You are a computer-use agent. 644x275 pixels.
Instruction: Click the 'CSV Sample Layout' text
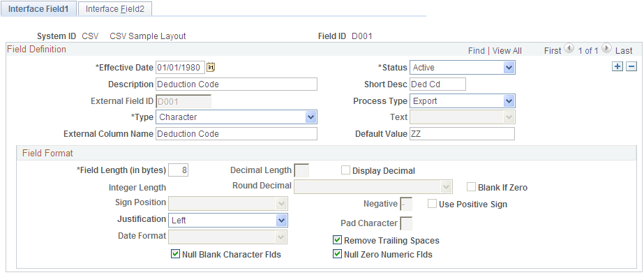tap(148, 36)
